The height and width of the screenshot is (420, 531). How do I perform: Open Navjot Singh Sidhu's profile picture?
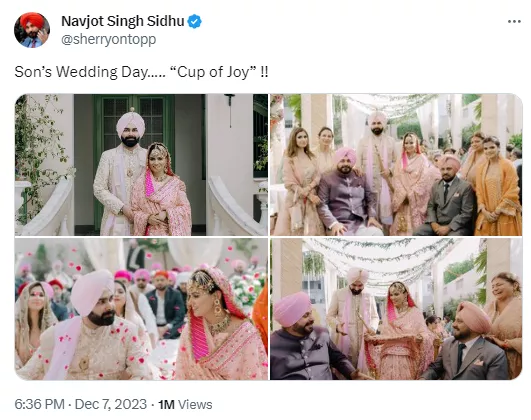point(32,30)
